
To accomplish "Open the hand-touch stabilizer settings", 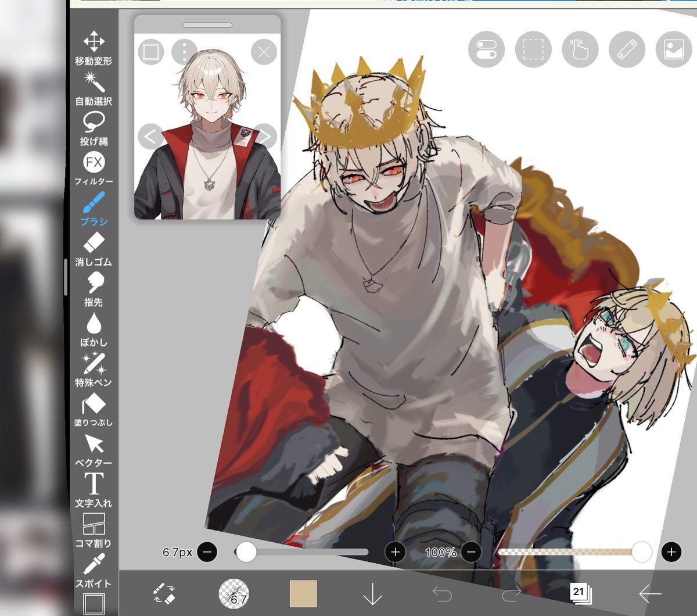I will coord(580,49).
